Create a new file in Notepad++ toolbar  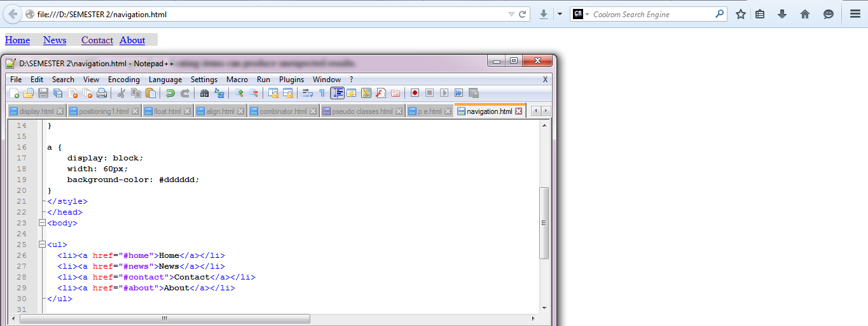click(x=14, y=93)
